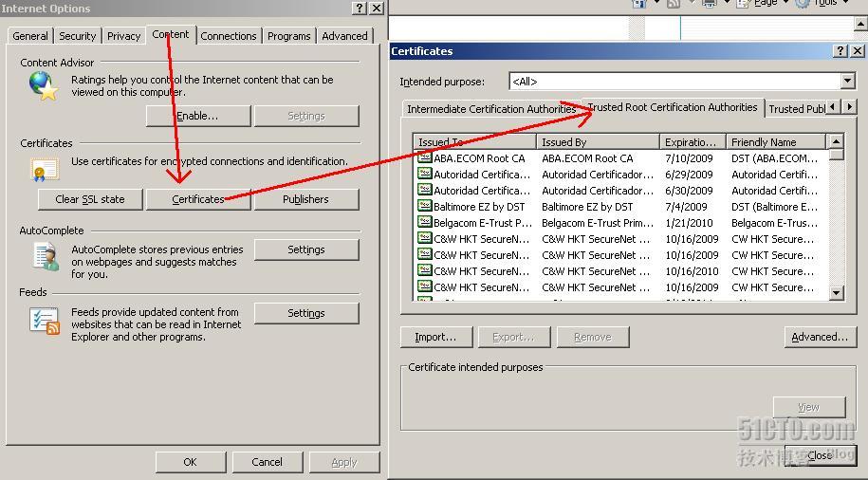This screenshot has width=868, height=480.
Task: Click the Enable... button in Content Advisor
Action: click(x=198, y=116)
